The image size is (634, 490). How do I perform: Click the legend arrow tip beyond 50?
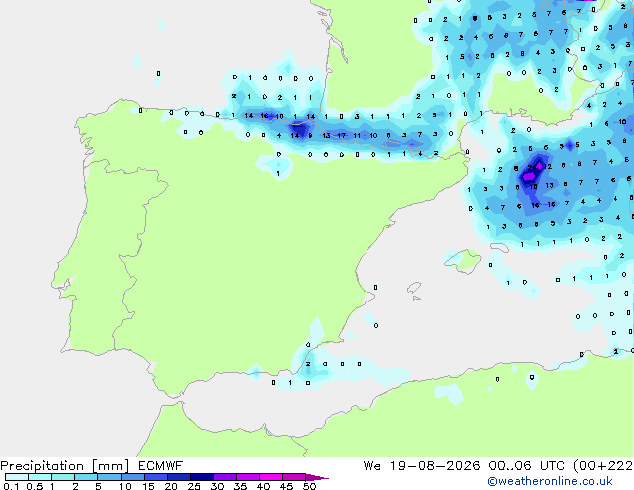[317, 477]
